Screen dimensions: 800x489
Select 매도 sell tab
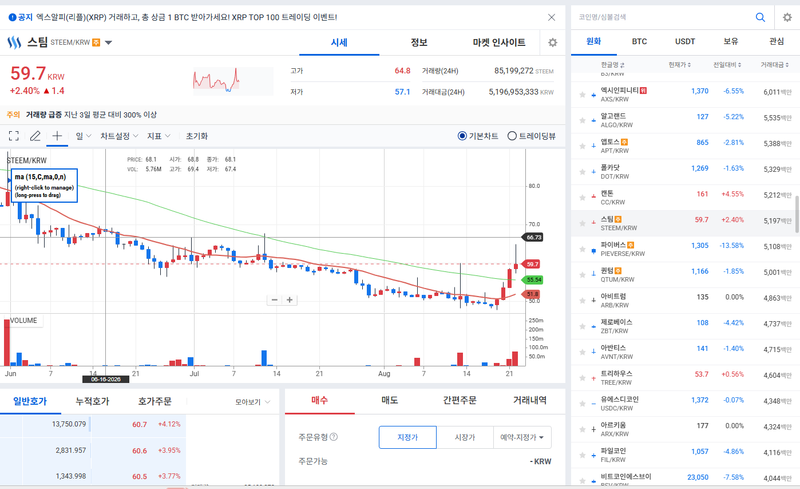[389, 401]
